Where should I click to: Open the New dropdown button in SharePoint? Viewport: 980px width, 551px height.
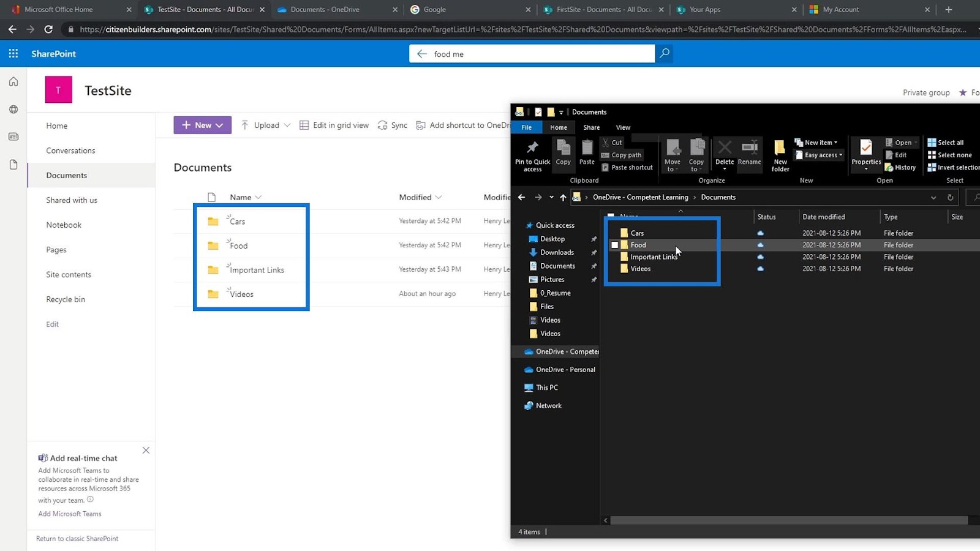[x=203, y=125]
